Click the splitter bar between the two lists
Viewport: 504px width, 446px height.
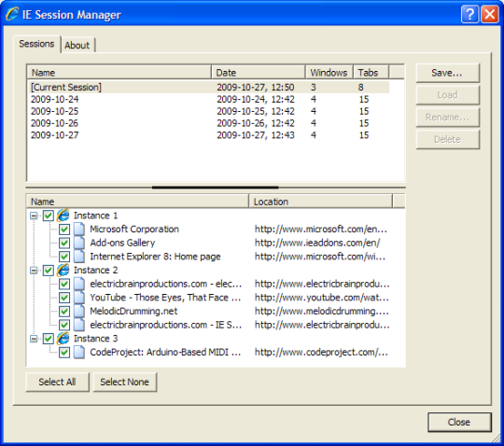(216, 188)
